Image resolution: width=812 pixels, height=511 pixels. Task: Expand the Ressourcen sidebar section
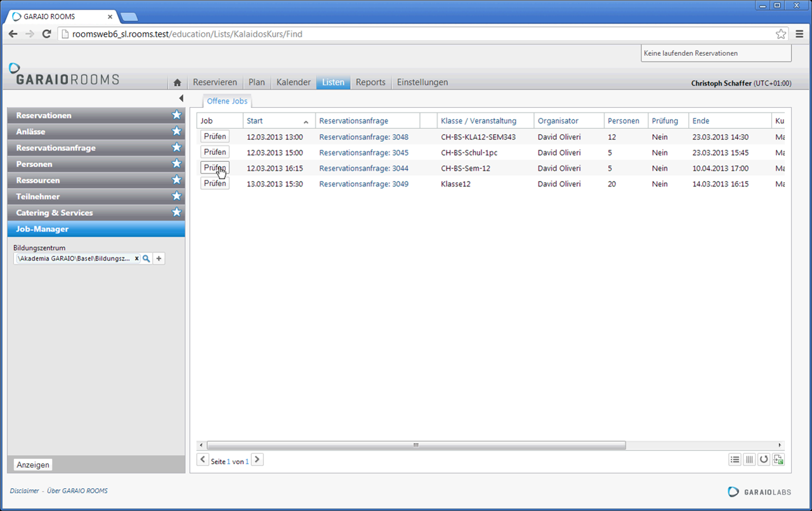pyautogui.click(x=89, y=180)
